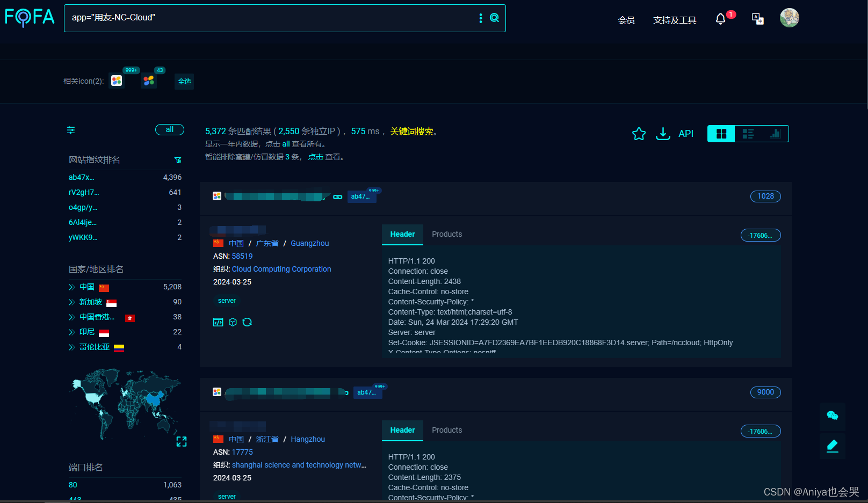Click 'all' to view all data
The height and width of the screenshot is (503, 868).
click(x=286, y=144)
